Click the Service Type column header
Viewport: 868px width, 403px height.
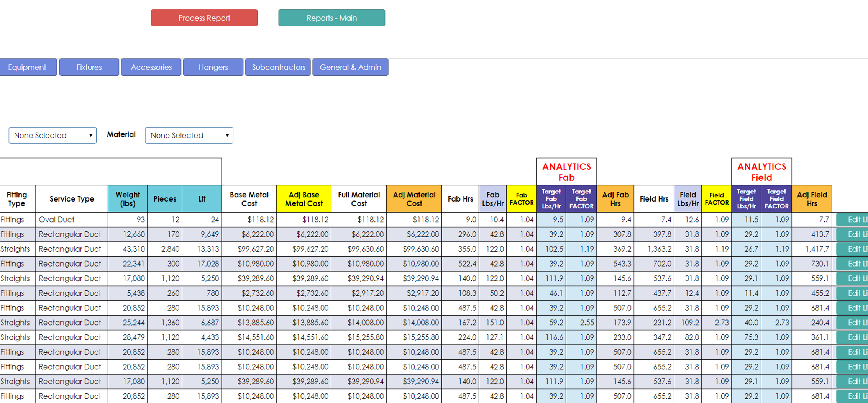(72, 199)
